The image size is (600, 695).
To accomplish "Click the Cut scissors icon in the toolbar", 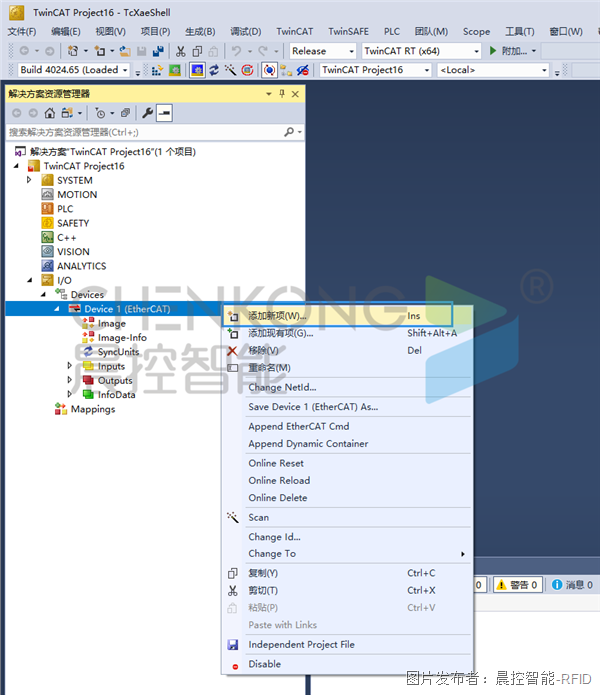I will coord(180,51).
